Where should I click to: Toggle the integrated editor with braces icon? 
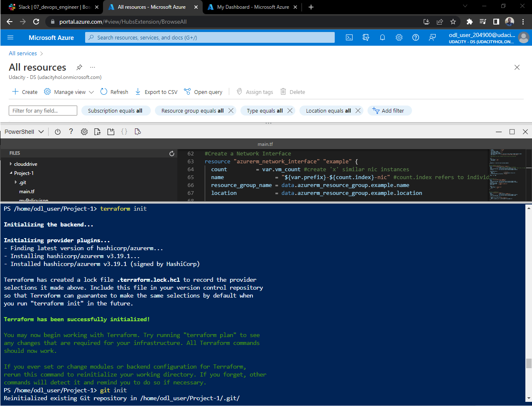point(124,131)
